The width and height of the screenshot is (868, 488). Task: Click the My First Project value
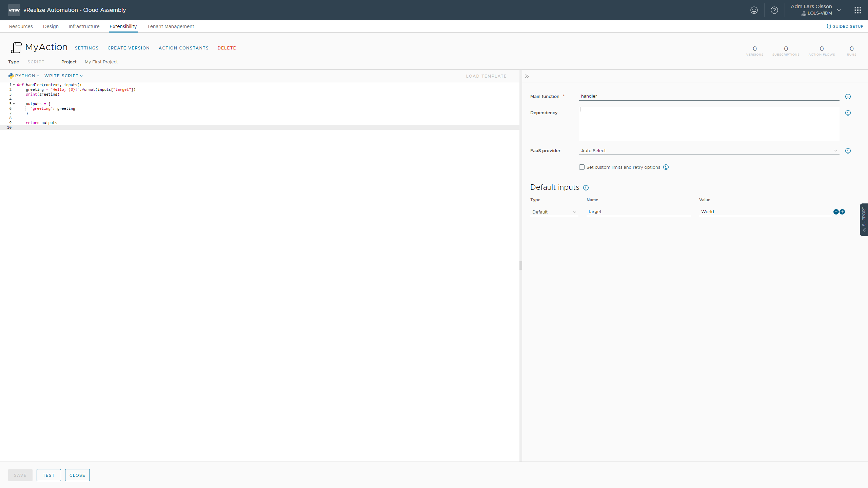(101, 62)
